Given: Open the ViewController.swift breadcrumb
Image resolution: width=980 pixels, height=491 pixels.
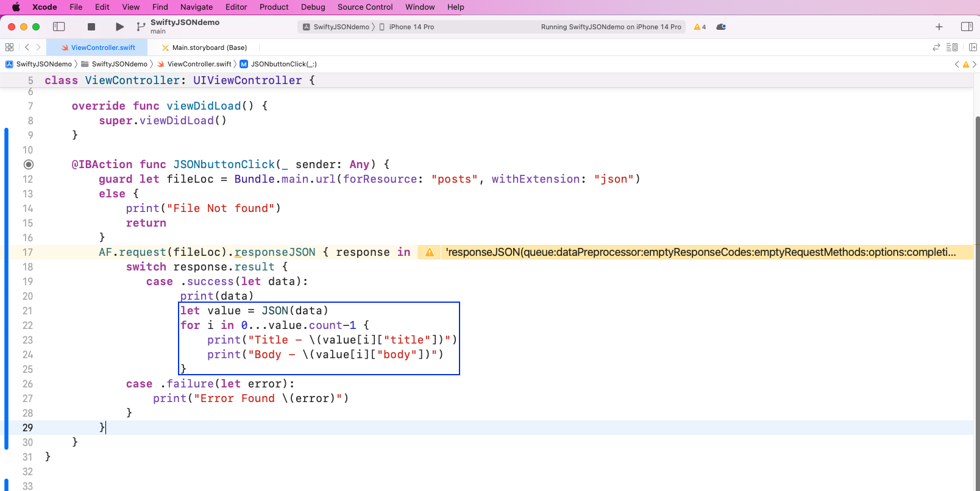Looking at the screenshot, I should click(x=194, y=64).
